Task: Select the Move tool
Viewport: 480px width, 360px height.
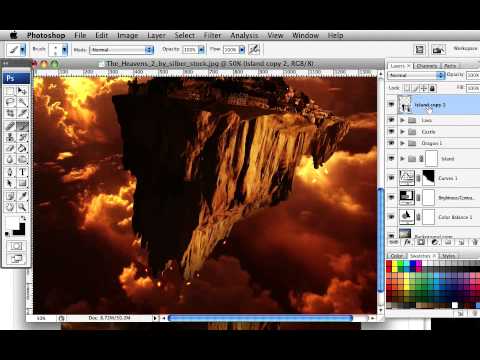Action: [x=22, y=91]
